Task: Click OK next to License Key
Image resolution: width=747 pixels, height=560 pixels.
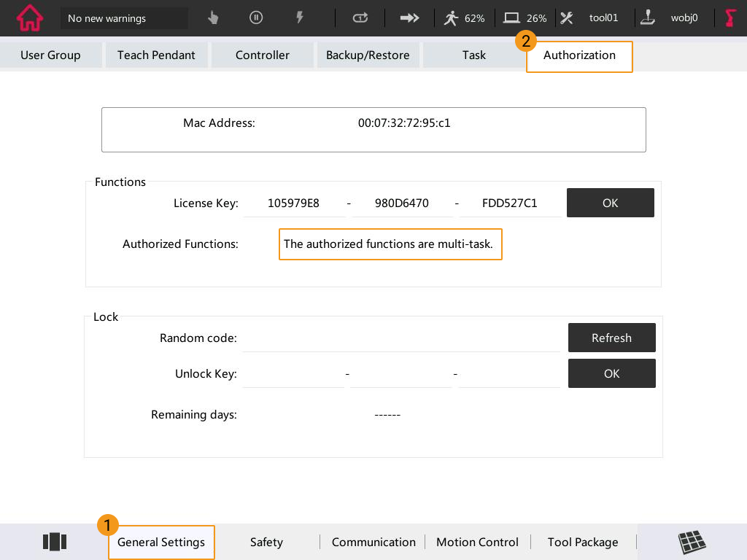Action: [610, 203]
